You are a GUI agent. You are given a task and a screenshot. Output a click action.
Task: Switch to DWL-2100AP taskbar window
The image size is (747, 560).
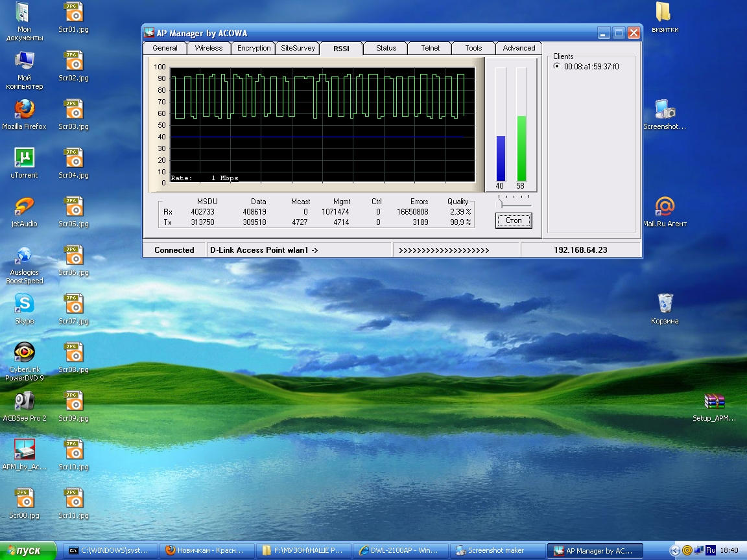(x=399, y=551)
